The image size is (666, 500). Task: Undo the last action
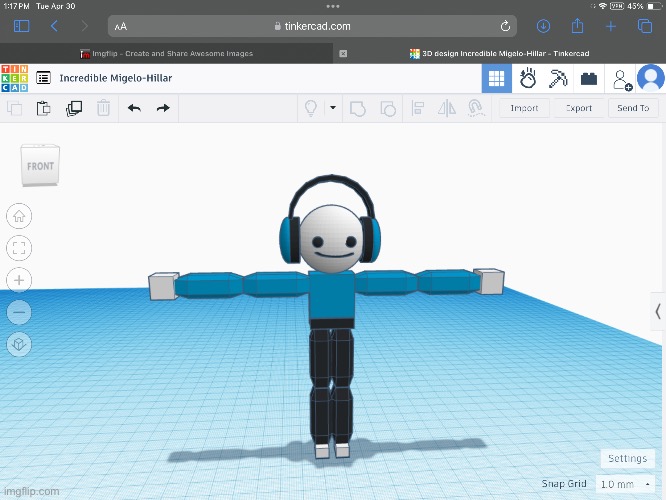pos(134,108)
